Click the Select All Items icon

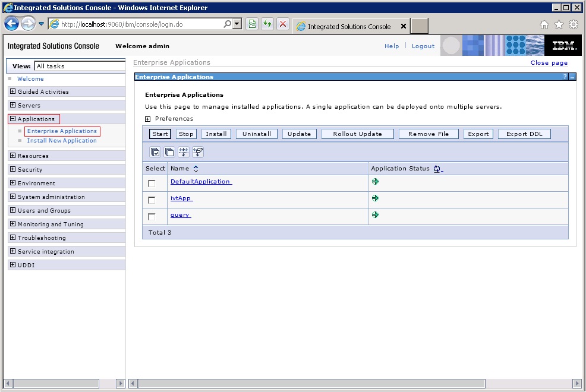click(155, 152)
